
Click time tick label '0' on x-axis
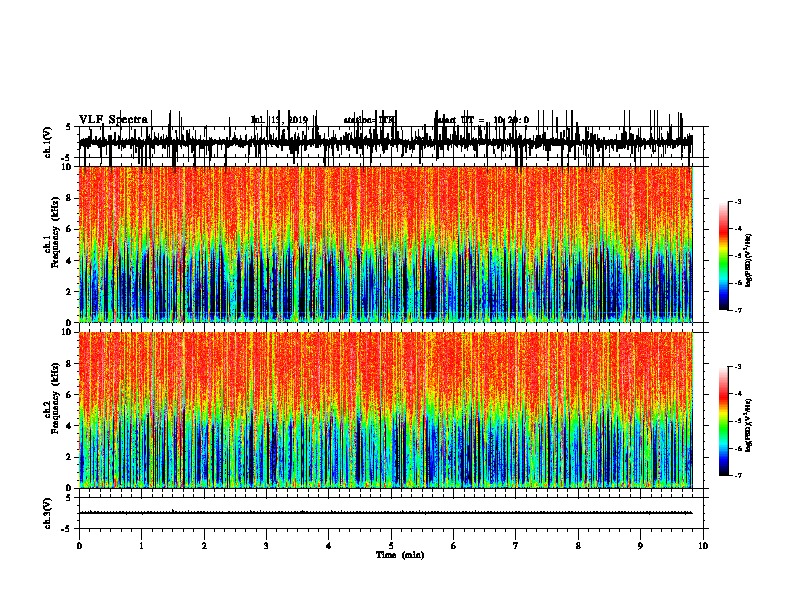coord(79,546)
